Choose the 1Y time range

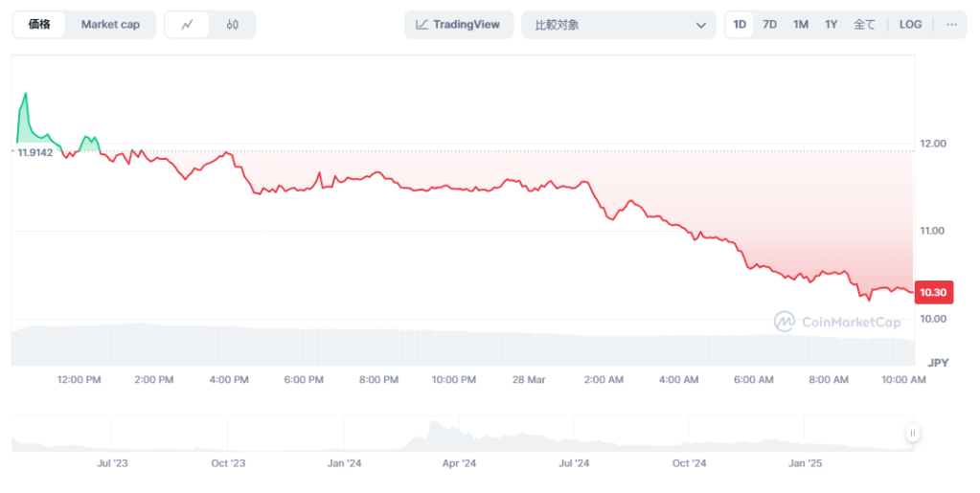coord(832,25)
